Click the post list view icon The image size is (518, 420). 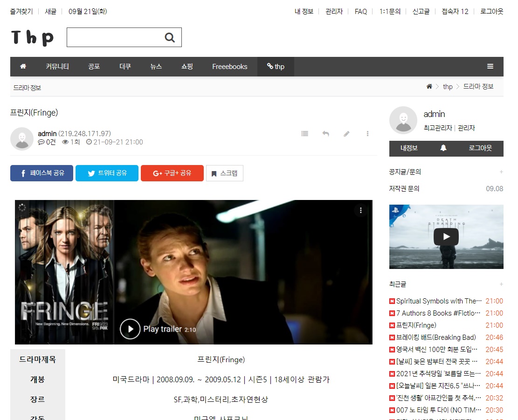coord(304,134)
